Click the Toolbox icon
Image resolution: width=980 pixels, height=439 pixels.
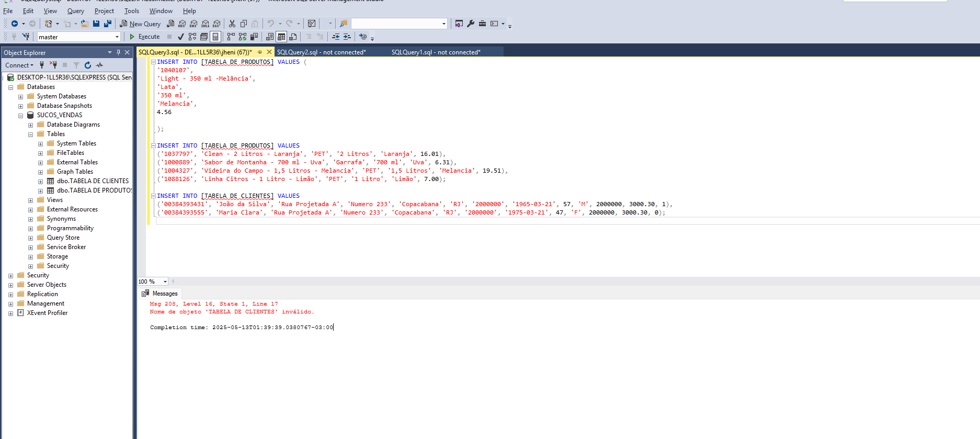[482, 24]
